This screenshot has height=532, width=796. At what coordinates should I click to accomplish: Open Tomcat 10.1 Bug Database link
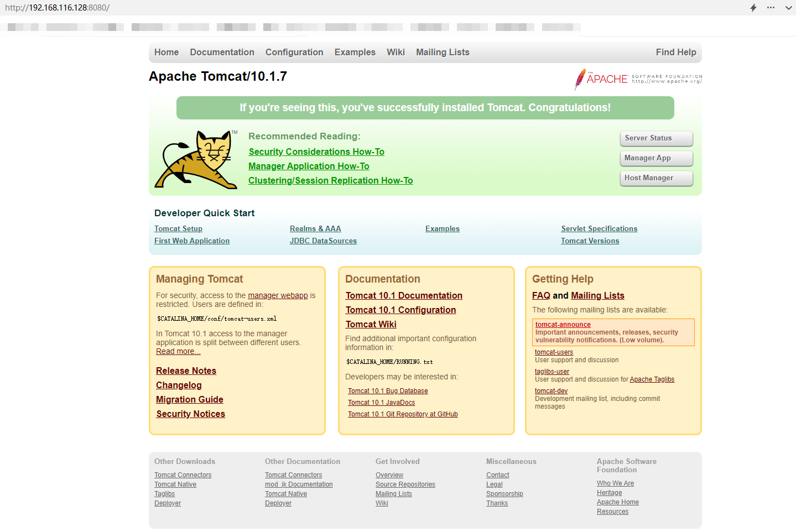click(388, 391)
